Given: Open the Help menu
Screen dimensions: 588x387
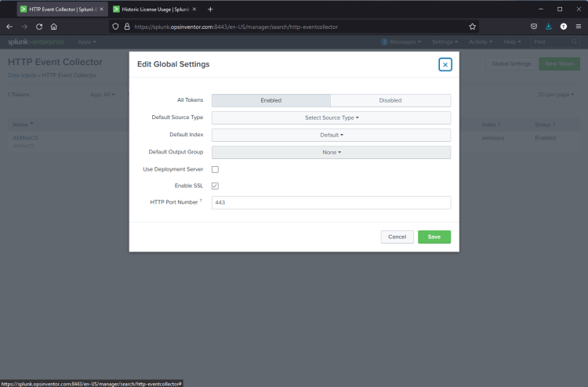Looking at the screenshot, I should 512,42.
